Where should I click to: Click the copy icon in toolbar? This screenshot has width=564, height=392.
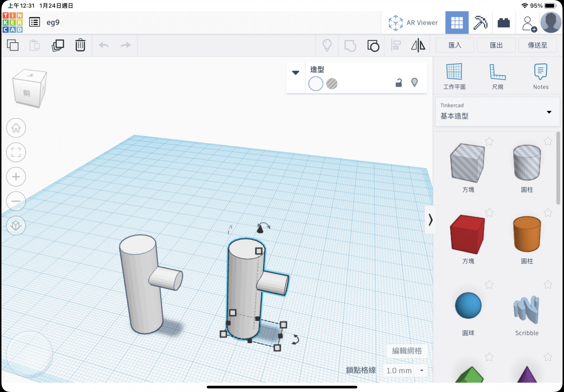[13, 45]
